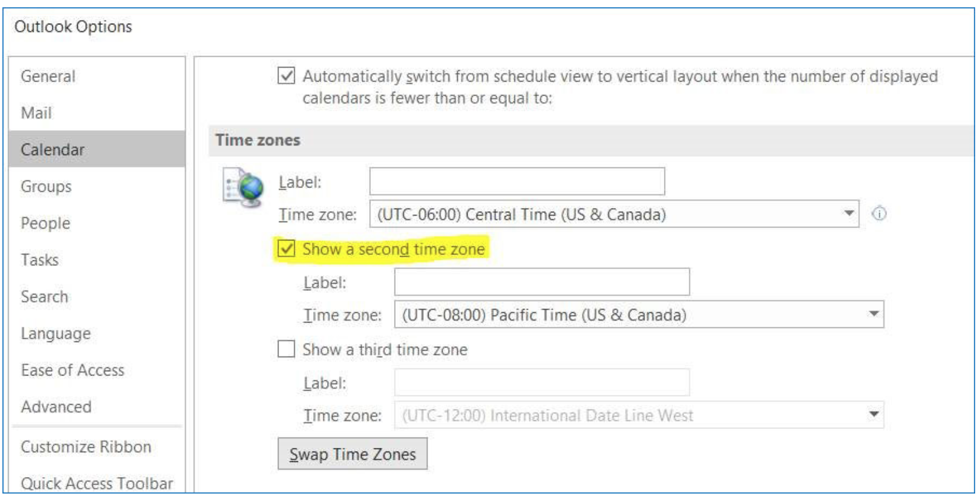Switch to the Groups options category
This screenshot has width=980, height=499.
46,186
